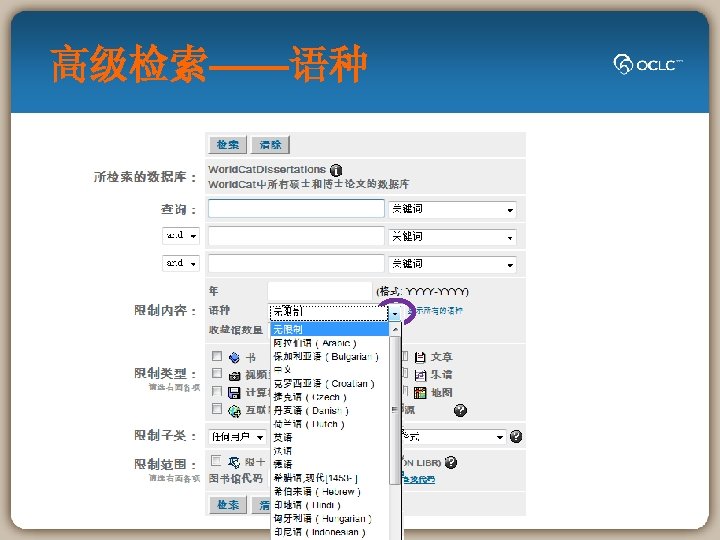Click the third query input field
Screen dimensions: 720x540
click(x=296, y=263)
